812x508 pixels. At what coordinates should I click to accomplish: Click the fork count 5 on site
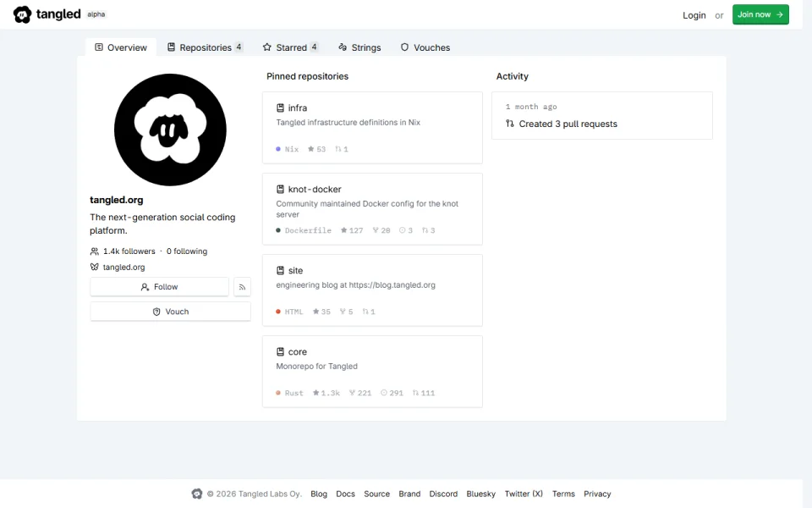point(346,312)
